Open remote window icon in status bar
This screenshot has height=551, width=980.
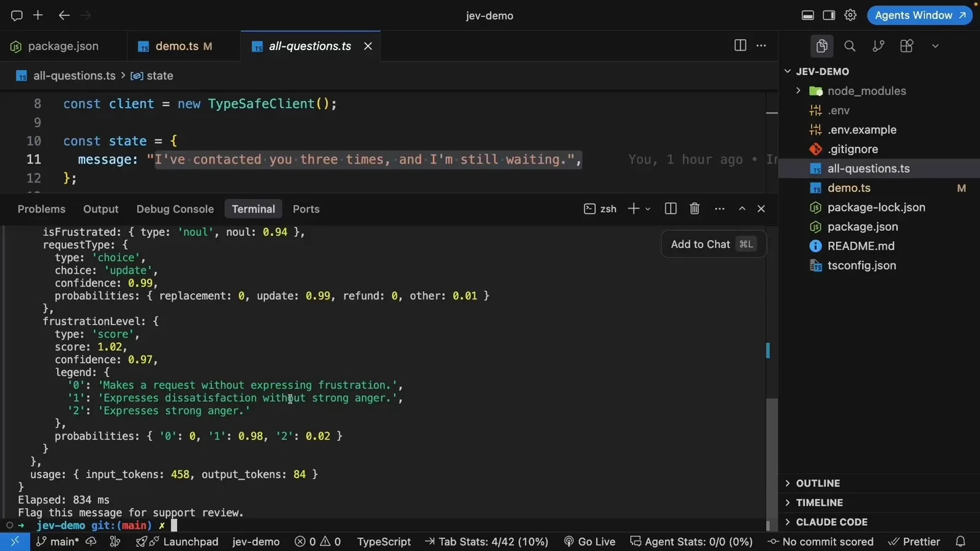click(15, 542)
